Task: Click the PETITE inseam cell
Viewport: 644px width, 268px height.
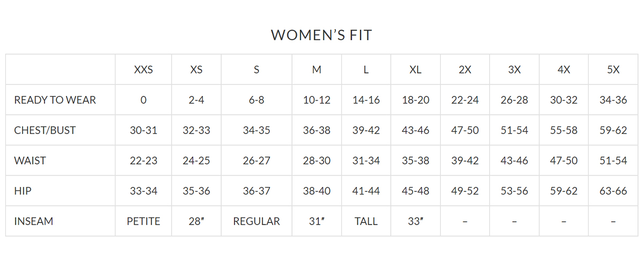Action: (143, 221)
